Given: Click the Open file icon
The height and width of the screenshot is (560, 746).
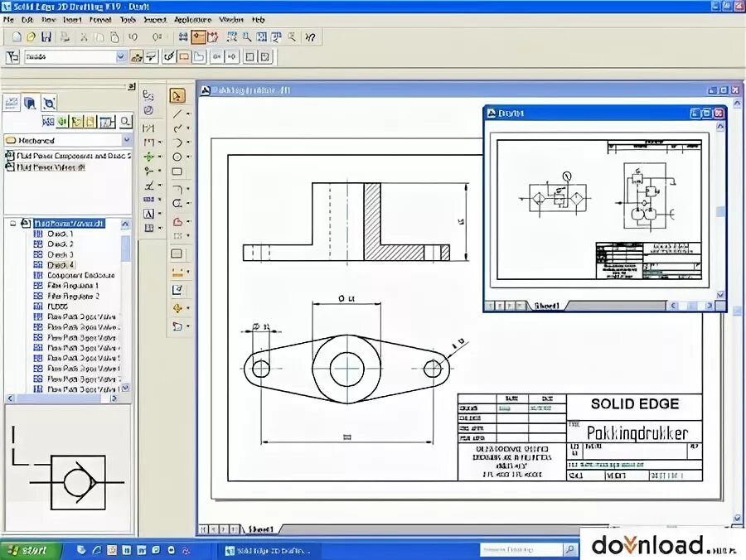Looking at the screenshot, I should tap(31, 37).
